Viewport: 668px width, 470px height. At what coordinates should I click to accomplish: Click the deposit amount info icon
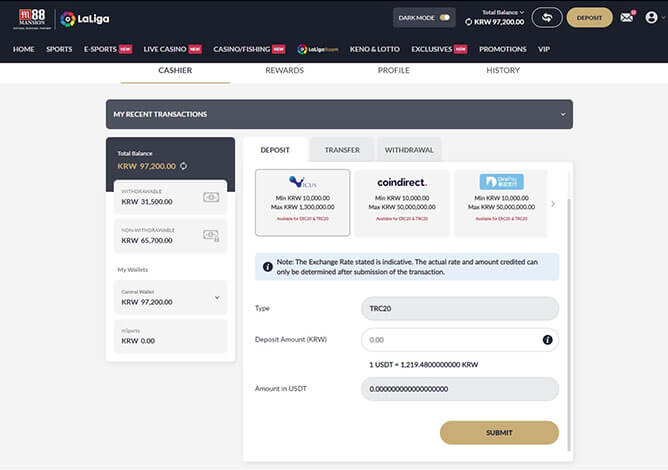point(547,340)
